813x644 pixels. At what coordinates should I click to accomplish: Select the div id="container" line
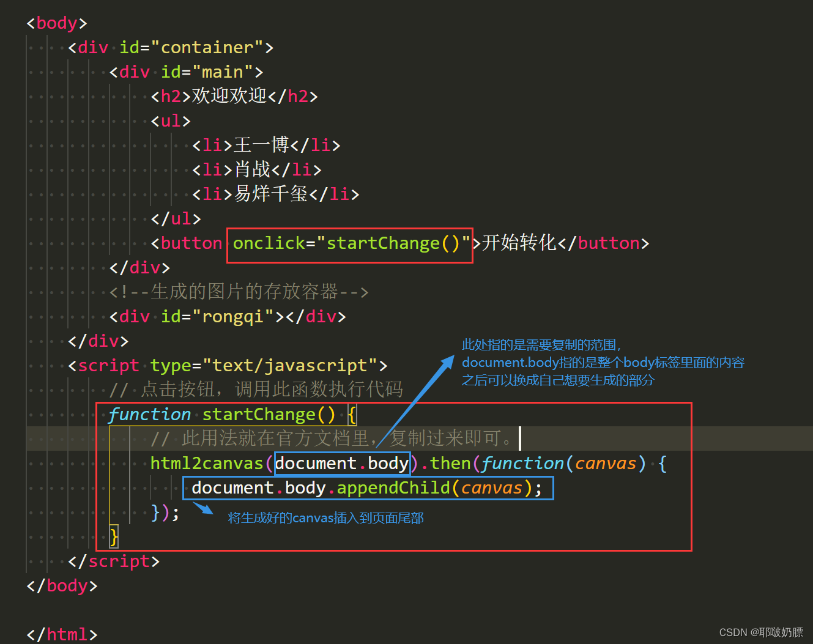(x=171, y=48)
